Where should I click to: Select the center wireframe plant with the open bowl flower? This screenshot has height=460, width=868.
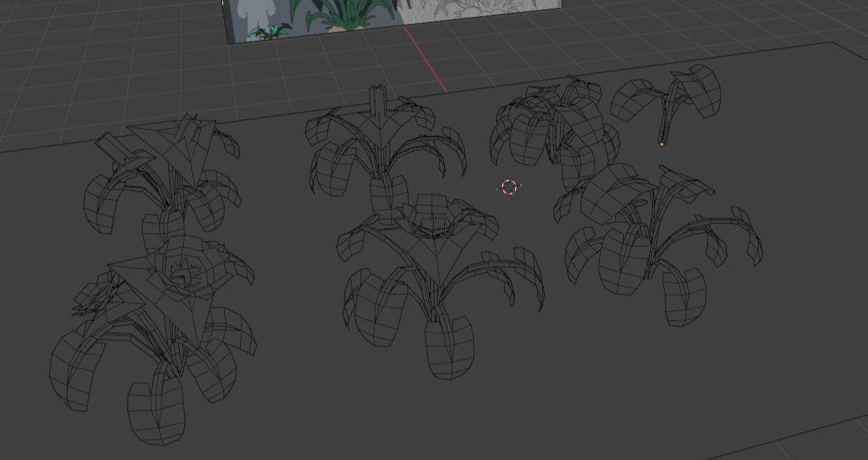click(x=441, y=286)
